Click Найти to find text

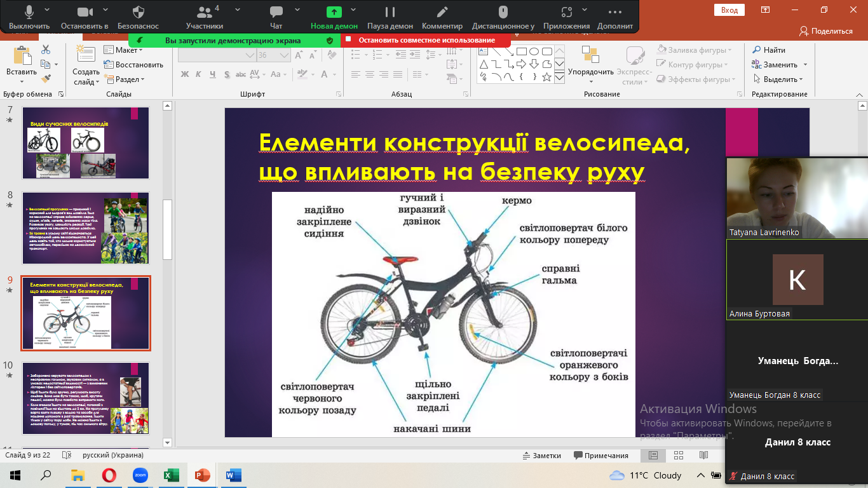point(769,50)
